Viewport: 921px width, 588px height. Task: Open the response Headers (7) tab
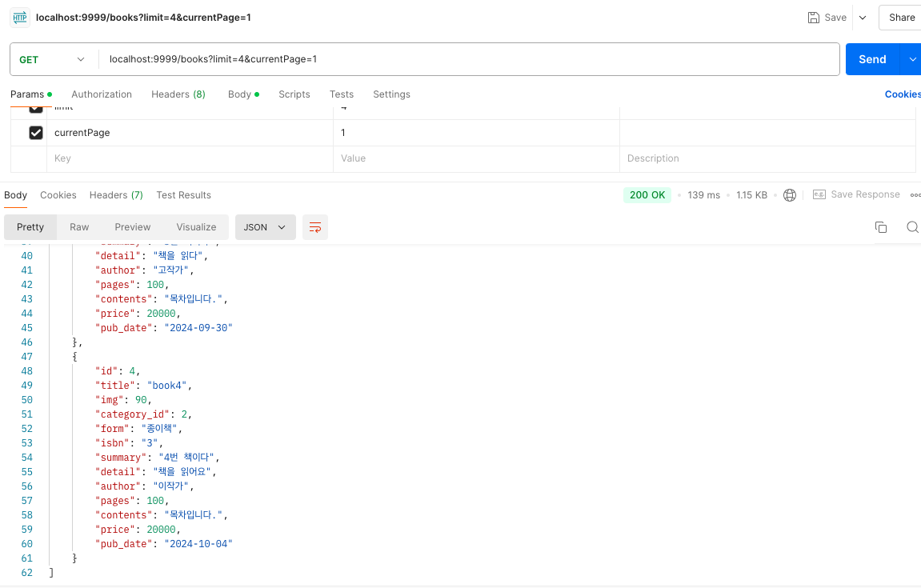(116, 195)
